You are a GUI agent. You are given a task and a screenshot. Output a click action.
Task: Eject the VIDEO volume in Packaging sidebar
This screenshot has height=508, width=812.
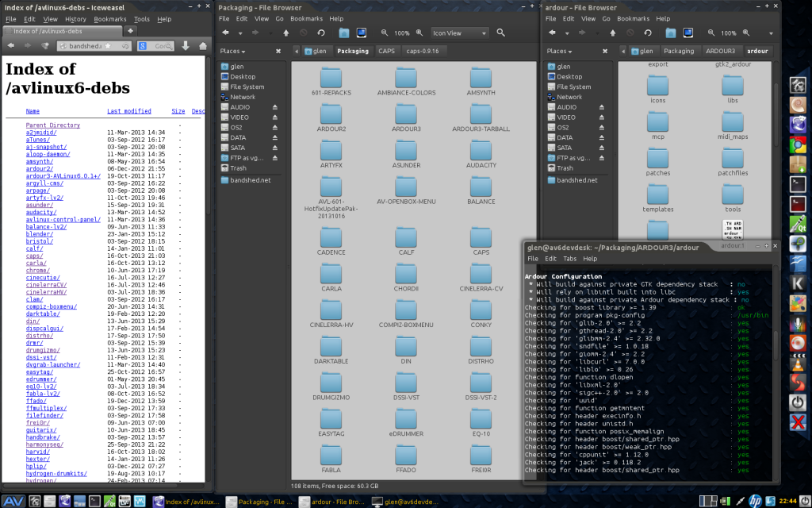(275, 117)
